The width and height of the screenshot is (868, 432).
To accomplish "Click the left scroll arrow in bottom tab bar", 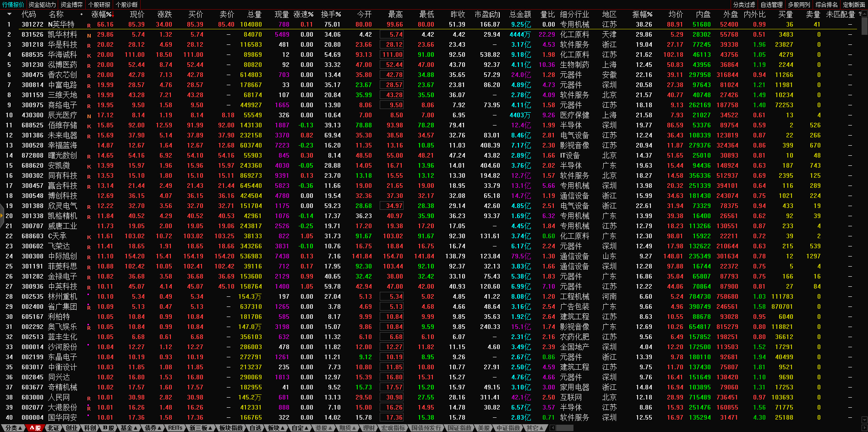I will pos(552,428).
